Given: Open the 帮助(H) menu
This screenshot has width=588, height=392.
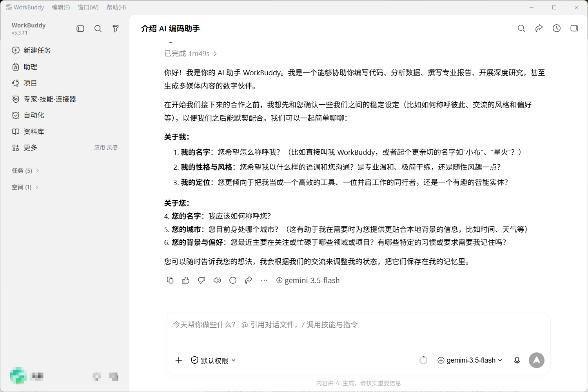Looking at the screenshot, I should (116, 7).
